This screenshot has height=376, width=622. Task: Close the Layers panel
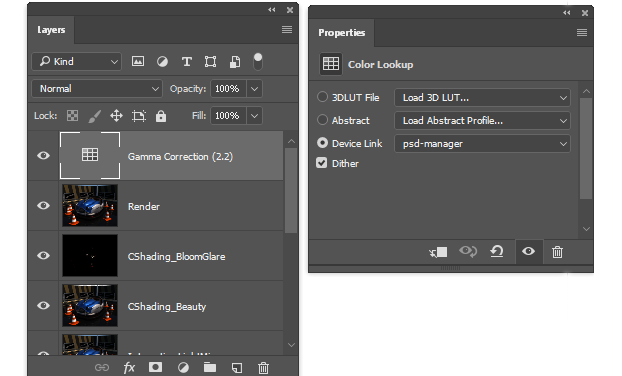(x=290, y=10)
